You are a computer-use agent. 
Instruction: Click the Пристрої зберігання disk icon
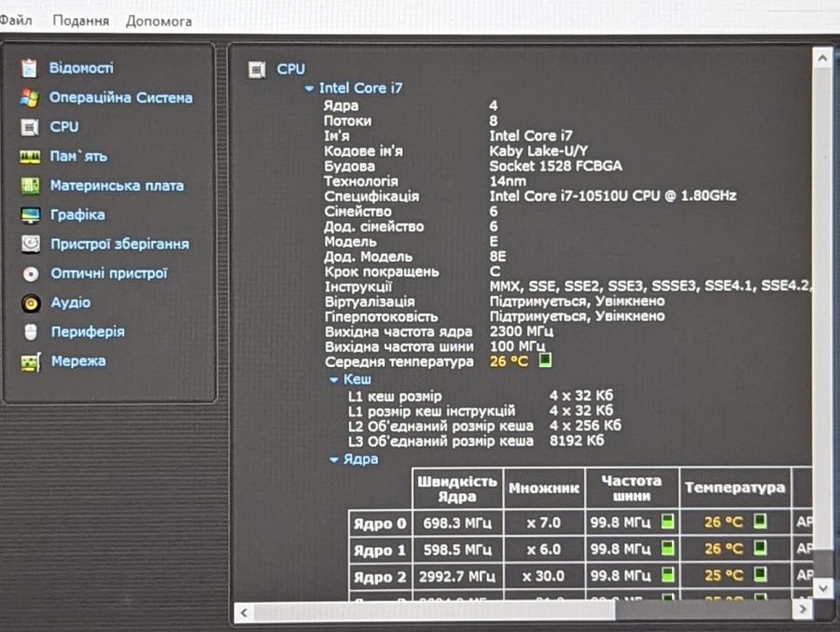[31, 244]
